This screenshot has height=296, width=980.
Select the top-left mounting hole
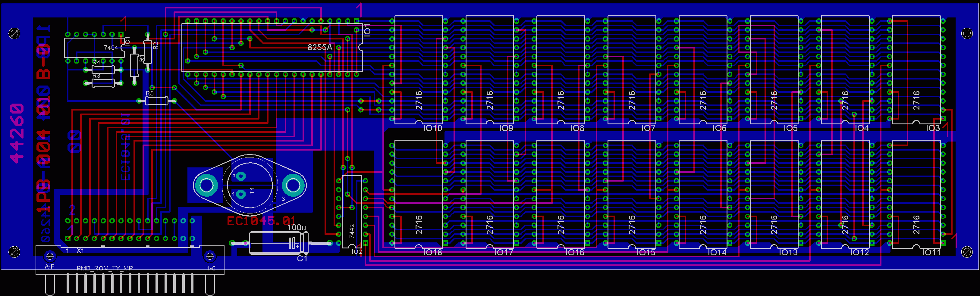coord(14,33)
